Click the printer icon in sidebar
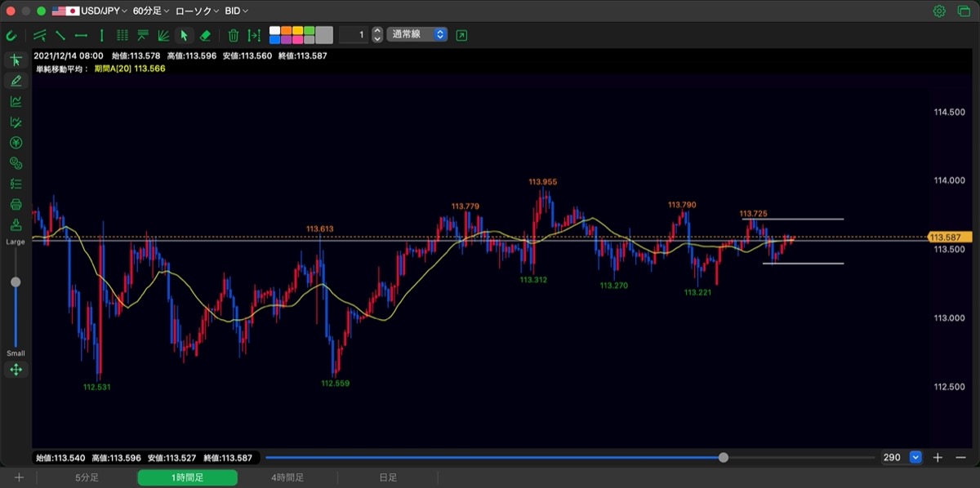The image size is (980, 488). coord(16,204)
